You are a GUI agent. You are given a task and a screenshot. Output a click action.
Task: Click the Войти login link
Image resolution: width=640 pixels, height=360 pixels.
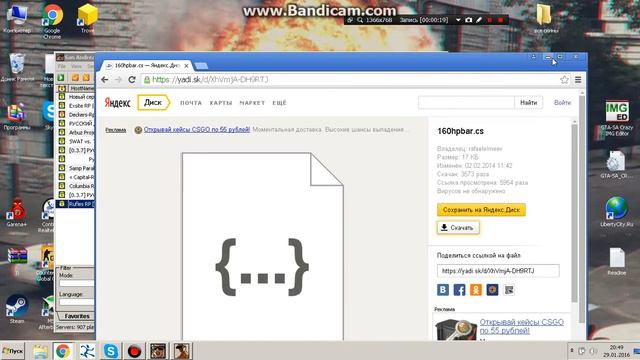(x=562, y=102)
